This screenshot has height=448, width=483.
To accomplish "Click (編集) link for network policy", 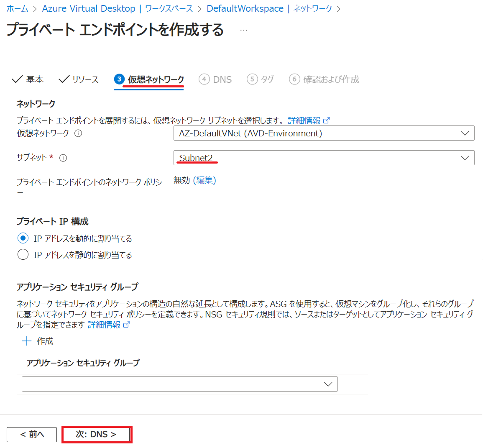I will [204, 180].
